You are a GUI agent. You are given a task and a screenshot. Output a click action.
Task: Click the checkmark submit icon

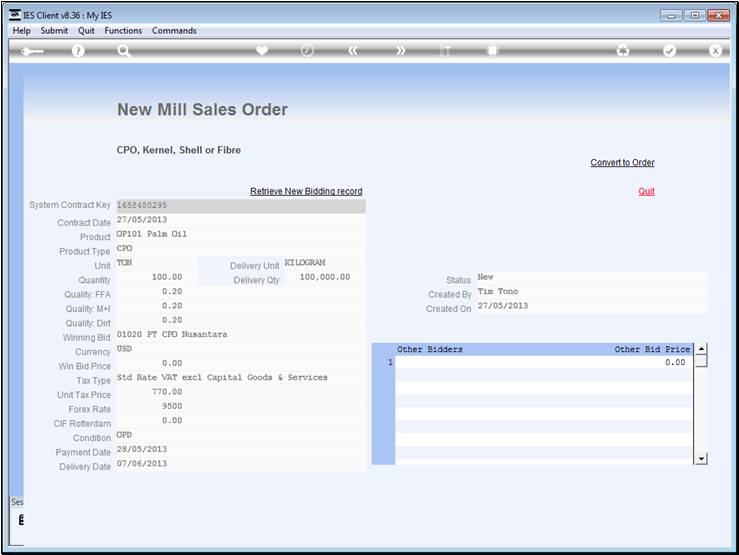(x=669, y=50)
